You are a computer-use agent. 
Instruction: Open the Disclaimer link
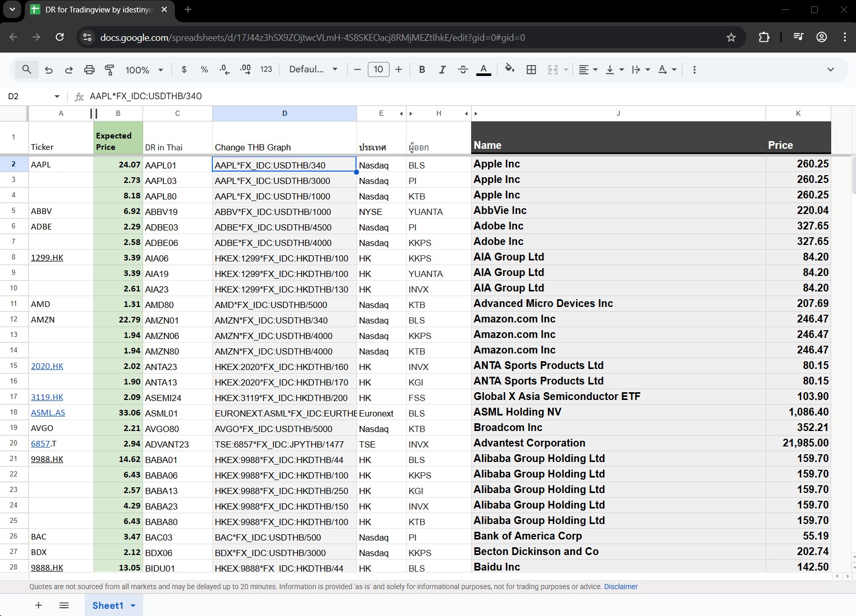[620, 587]
